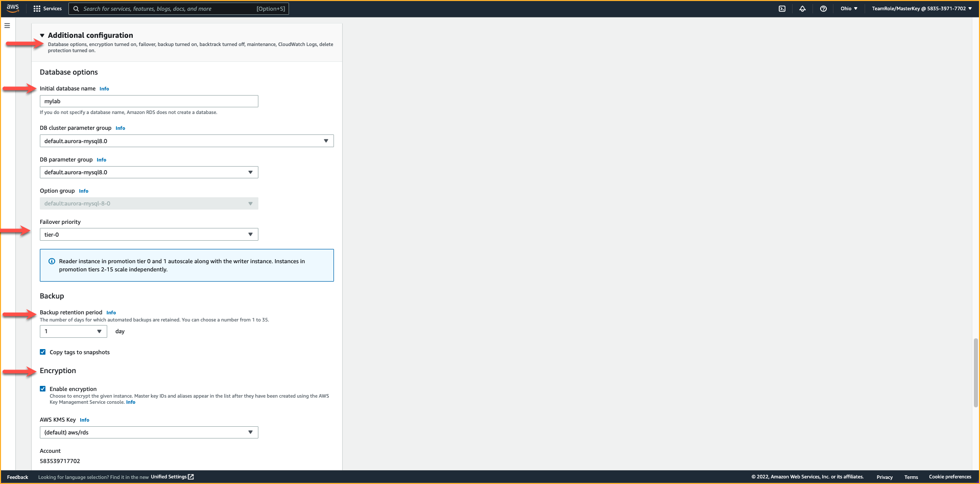Click the Unified Settings external link icon
980x484 pixels.
(x=191, y=477)
